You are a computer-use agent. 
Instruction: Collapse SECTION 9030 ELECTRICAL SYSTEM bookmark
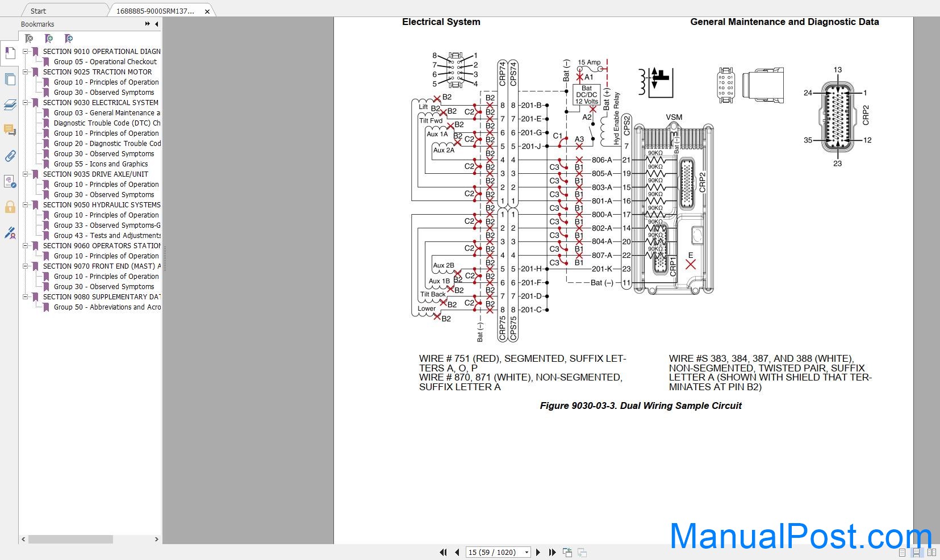26,102
